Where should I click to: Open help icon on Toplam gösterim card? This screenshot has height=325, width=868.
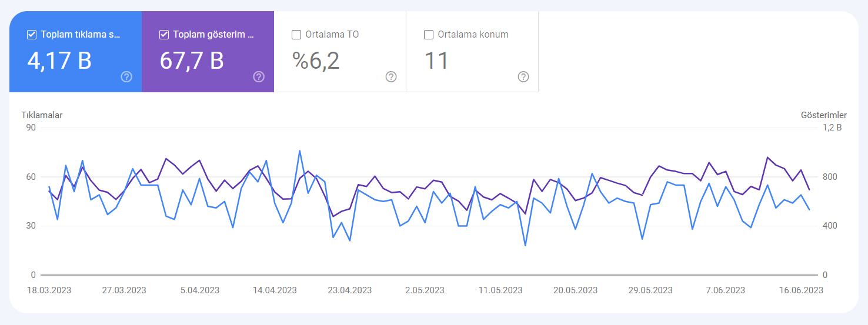pos(259,77)
